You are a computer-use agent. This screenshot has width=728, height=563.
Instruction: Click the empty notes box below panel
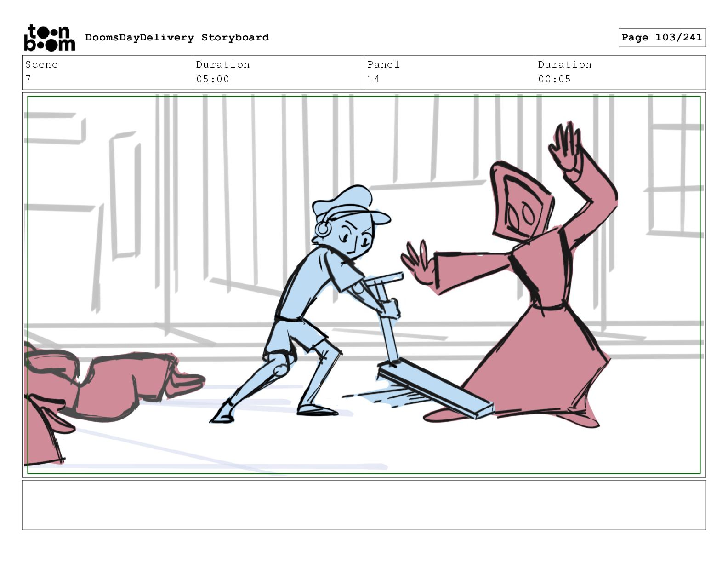click(x=364, y=505)
